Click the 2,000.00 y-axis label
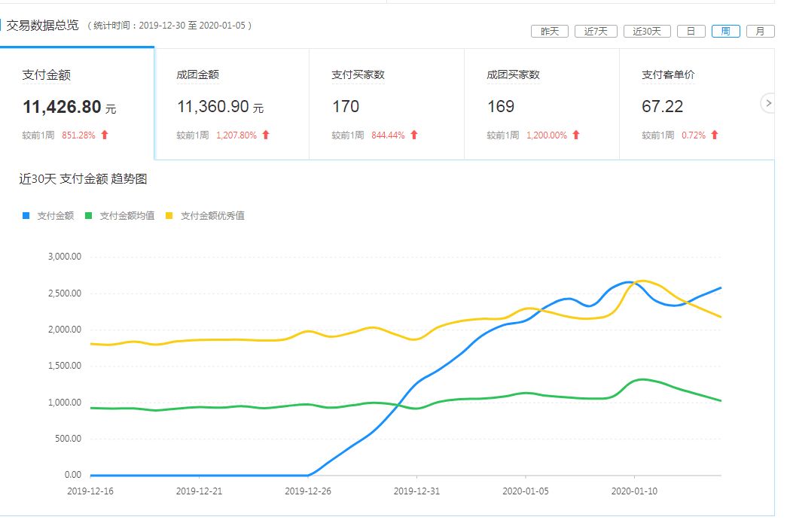Viewport: 787px width, 532px height. coord(65,330)
